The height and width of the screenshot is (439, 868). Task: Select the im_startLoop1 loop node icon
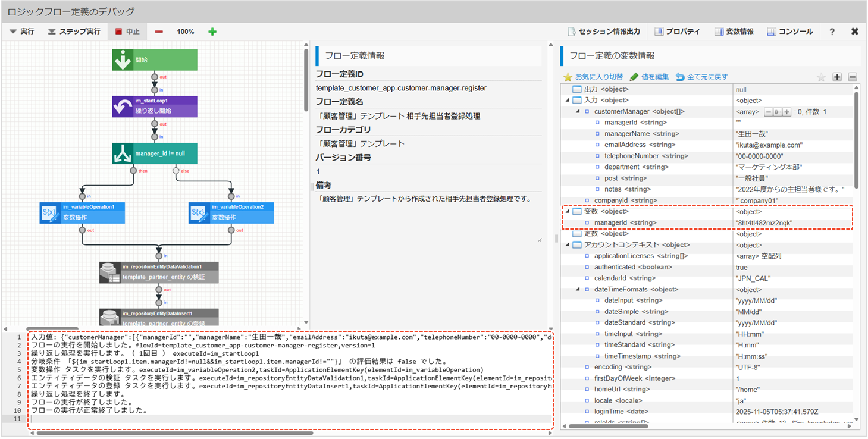[123, 107]
